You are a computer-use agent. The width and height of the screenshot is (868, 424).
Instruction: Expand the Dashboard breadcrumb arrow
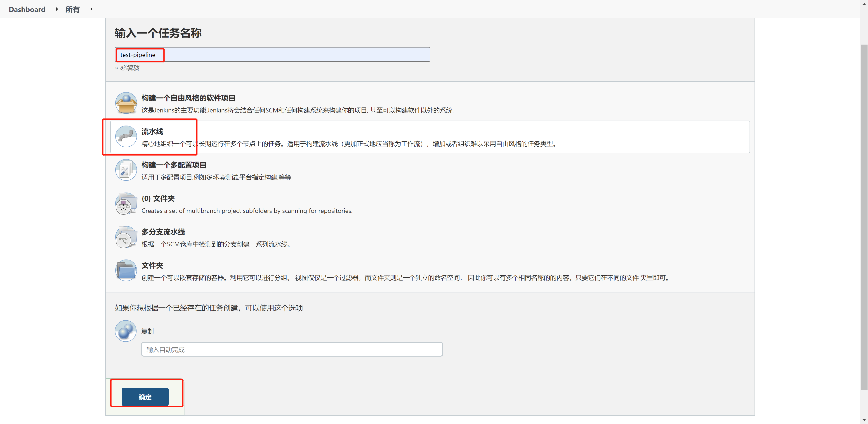tap(57, 9)
